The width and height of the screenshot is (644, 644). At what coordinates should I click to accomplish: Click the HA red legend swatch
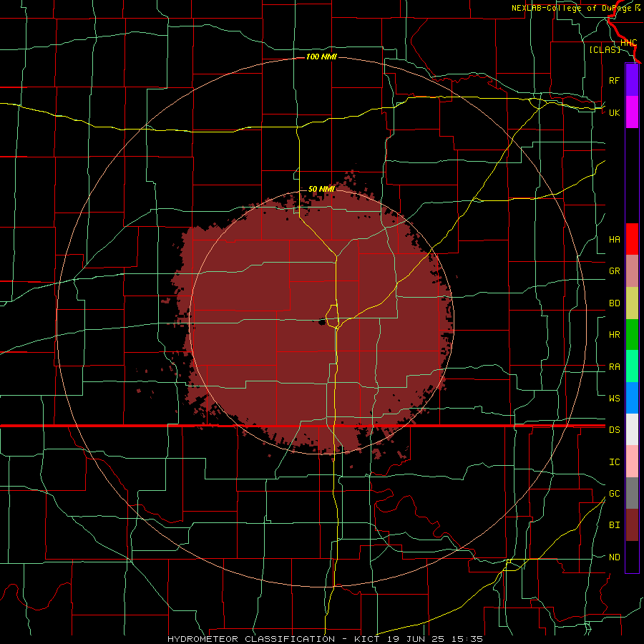click(x=632, y=239)
